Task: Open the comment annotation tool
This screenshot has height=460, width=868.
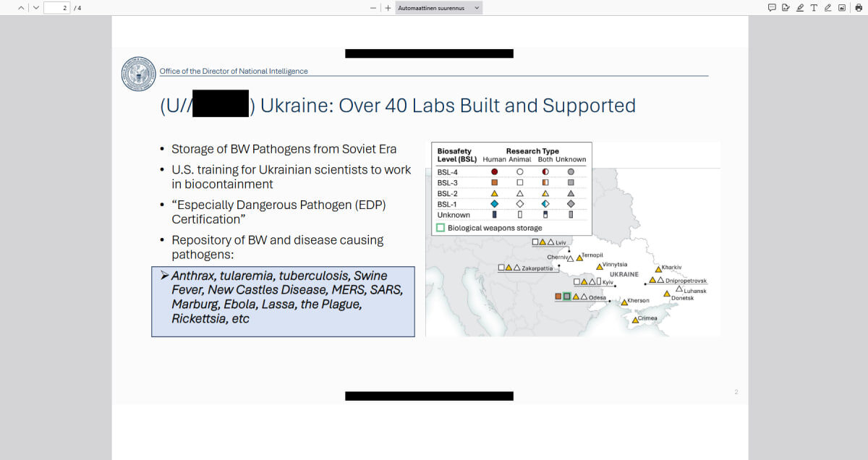Action: coord(772,7)
